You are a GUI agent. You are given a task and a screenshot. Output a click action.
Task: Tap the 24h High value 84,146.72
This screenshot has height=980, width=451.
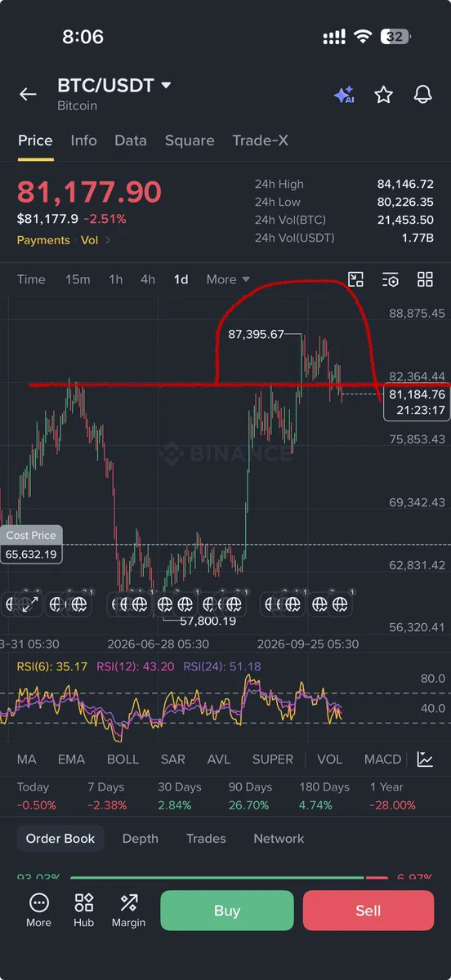tap(405, 185)
